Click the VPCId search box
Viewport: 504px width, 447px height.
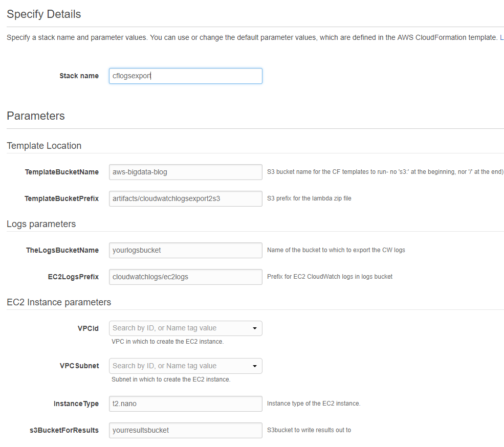point(185,328)
